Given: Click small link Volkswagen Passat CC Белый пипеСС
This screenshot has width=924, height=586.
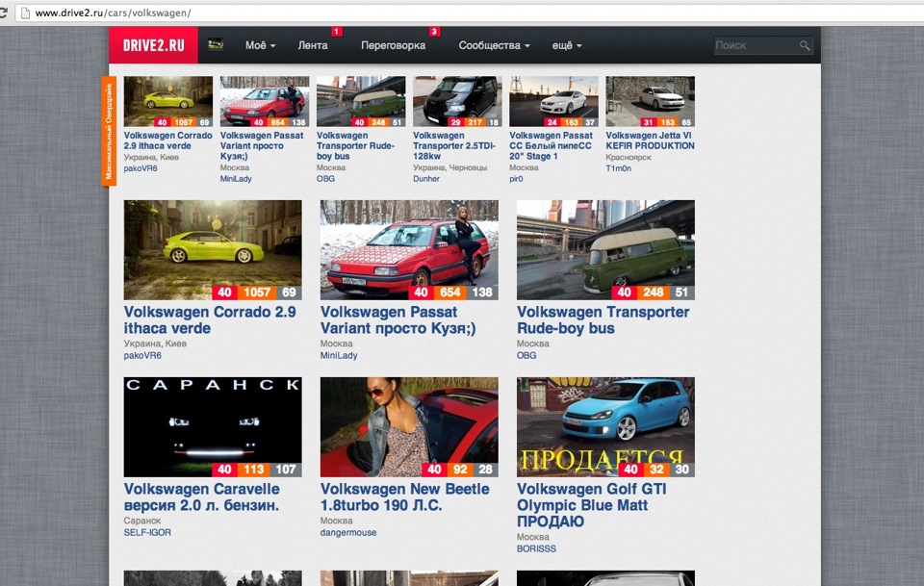Looking at the screenshot, I should click(551, 145).
